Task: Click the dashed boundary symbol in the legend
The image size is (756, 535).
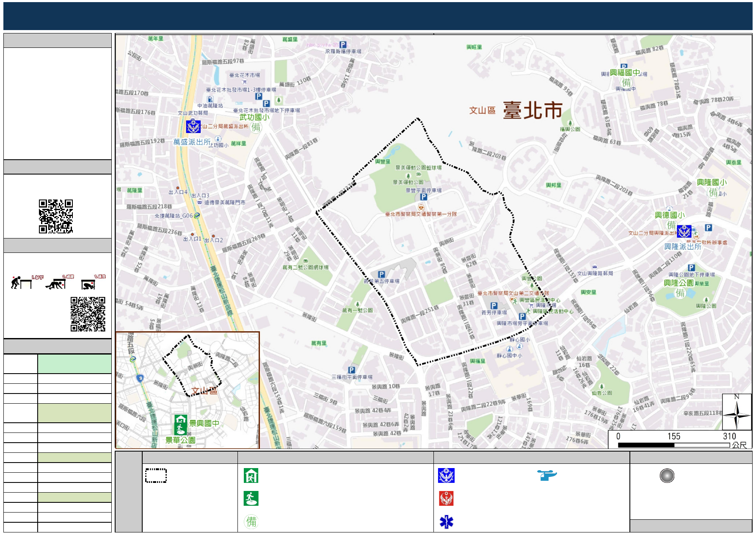Action: (x=156, y=475)
